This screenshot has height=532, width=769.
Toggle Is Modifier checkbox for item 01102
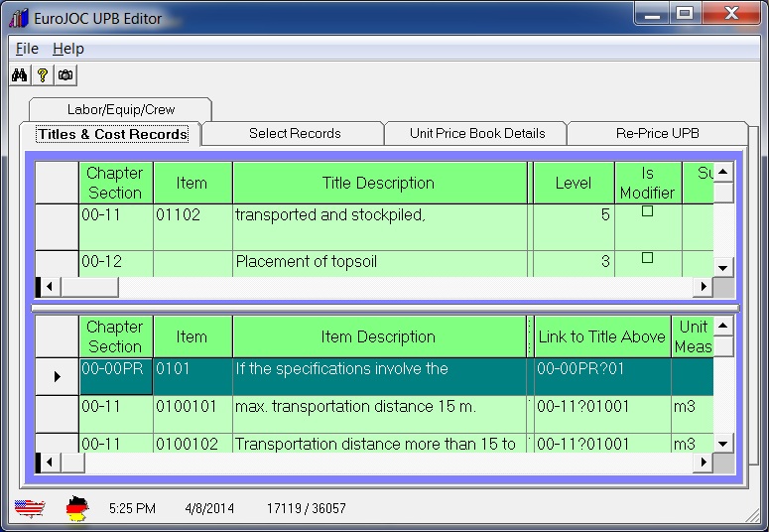pos(647,211)
